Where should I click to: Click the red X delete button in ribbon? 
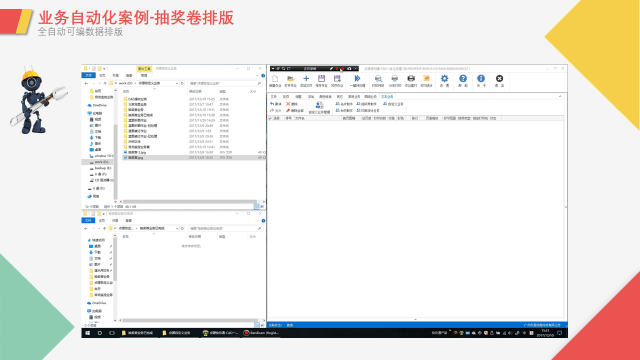[288, 104]
